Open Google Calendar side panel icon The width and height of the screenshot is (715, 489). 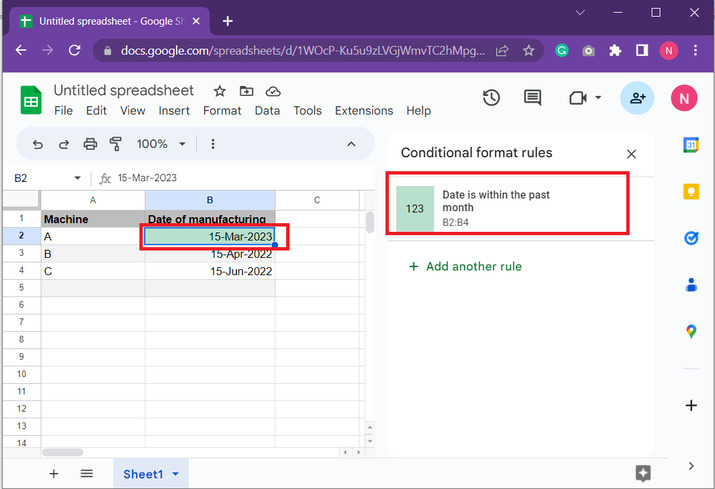pos(691,145)
